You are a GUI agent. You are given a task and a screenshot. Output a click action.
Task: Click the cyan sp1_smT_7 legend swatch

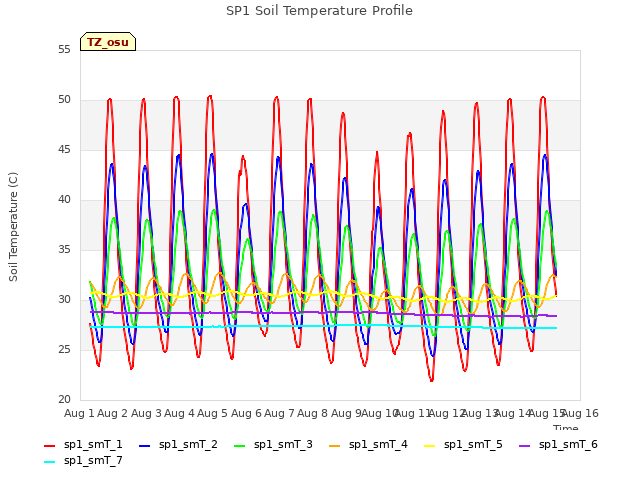tap(49, 462)
